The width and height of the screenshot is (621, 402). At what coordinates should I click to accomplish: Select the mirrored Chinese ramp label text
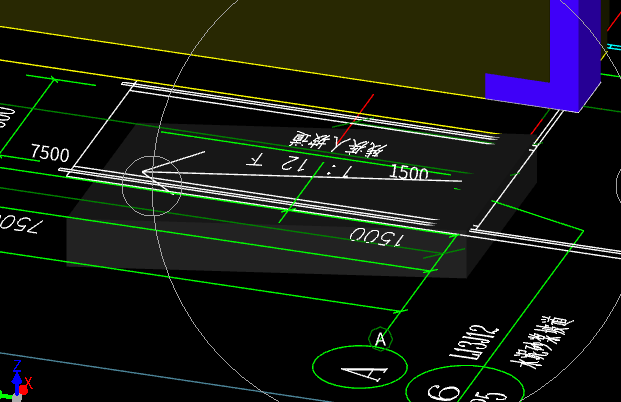(338, 144)
